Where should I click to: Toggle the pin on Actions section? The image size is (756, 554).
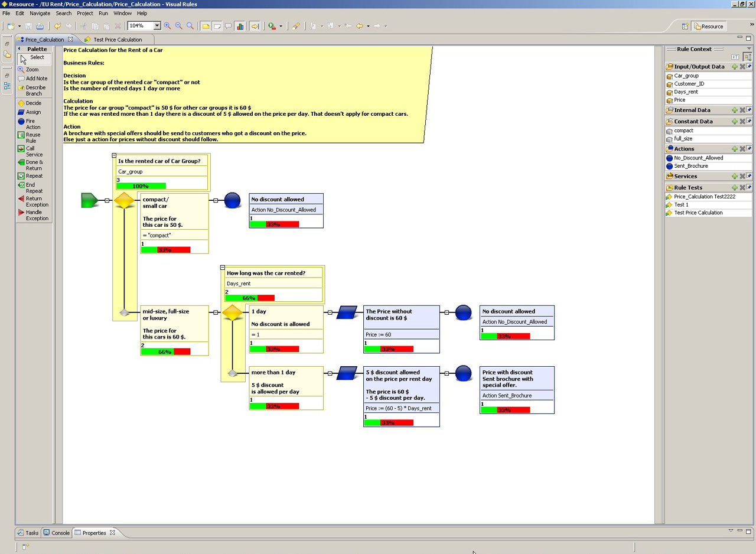750,148
